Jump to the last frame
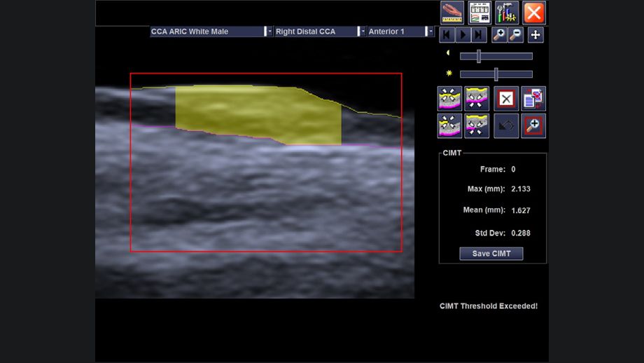 pos(479,35)
